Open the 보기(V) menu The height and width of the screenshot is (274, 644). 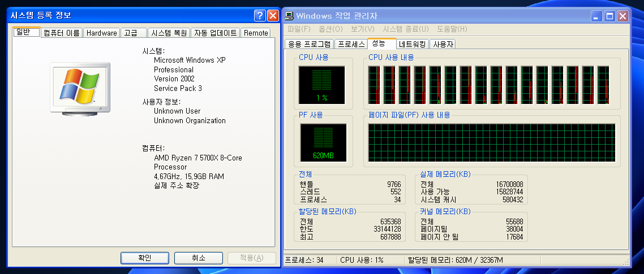point(363,29)
